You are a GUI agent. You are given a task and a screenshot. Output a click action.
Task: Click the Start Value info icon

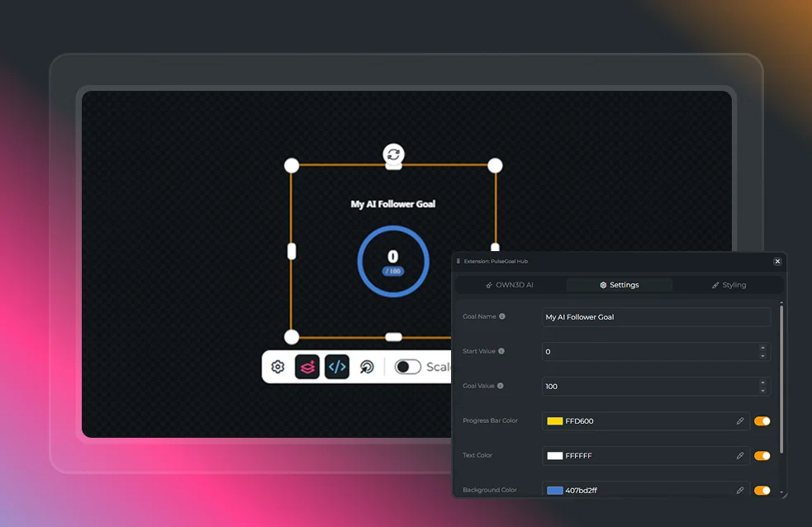pos(501,351)
